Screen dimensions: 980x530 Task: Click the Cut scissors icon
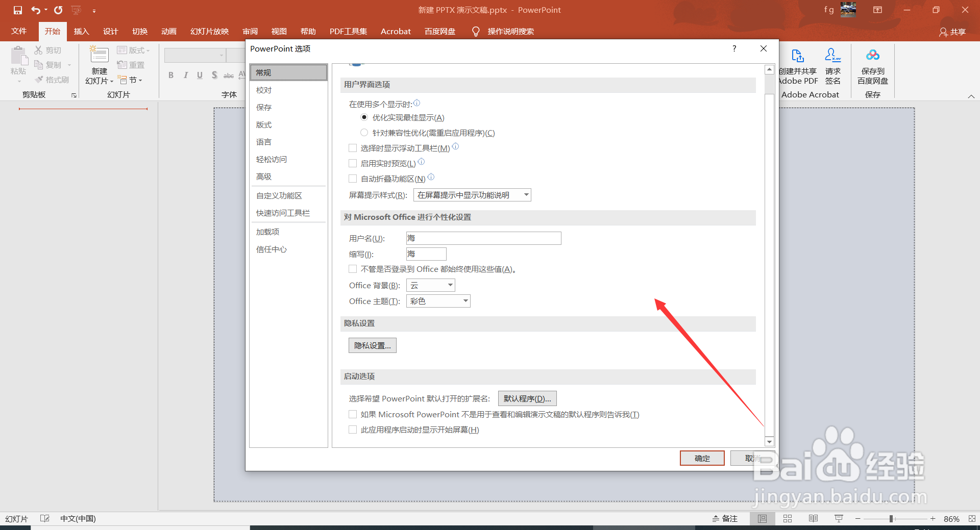(x=39, y=50)
